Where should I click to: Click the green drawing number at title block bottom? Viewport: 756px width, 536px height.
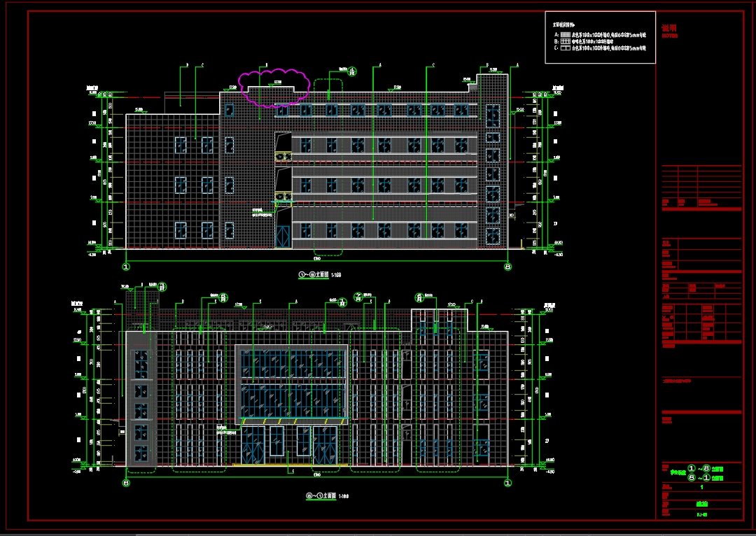pyautogui.click(x=701, y=514)
